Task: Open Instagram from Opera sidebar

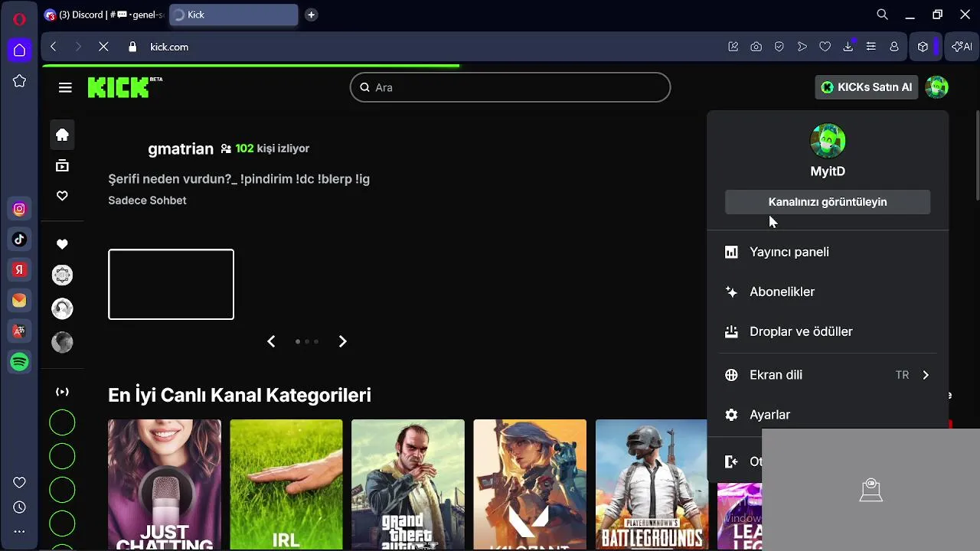Action: (x=19, y=209)
